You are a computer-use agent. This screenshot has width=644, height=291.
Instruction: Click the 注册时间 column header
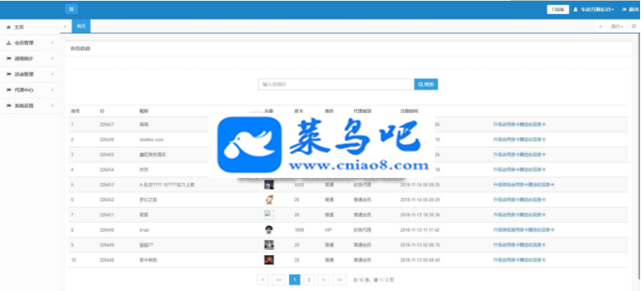click(x=409, y=112)
